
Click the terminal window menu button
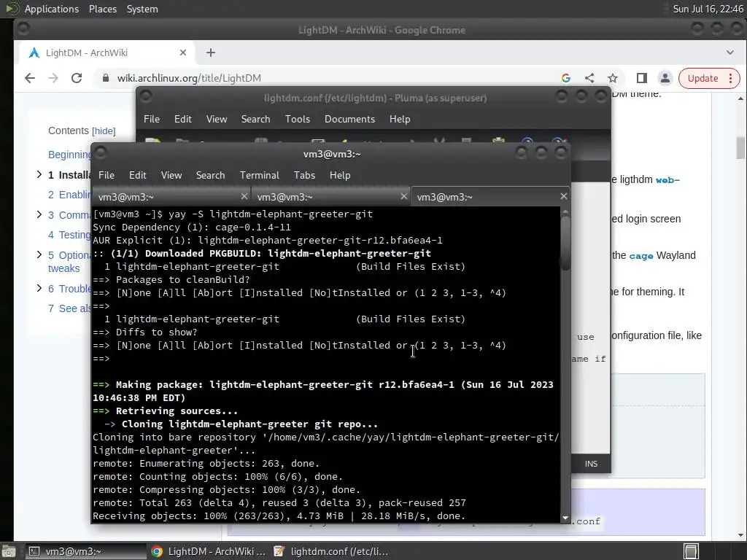point(101,152)
